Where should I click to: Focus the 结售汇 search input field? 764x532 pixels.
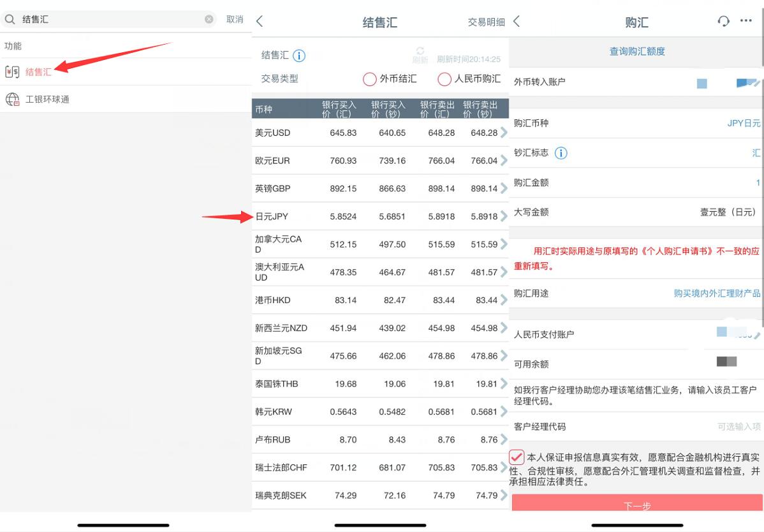[x=110, y=20]
